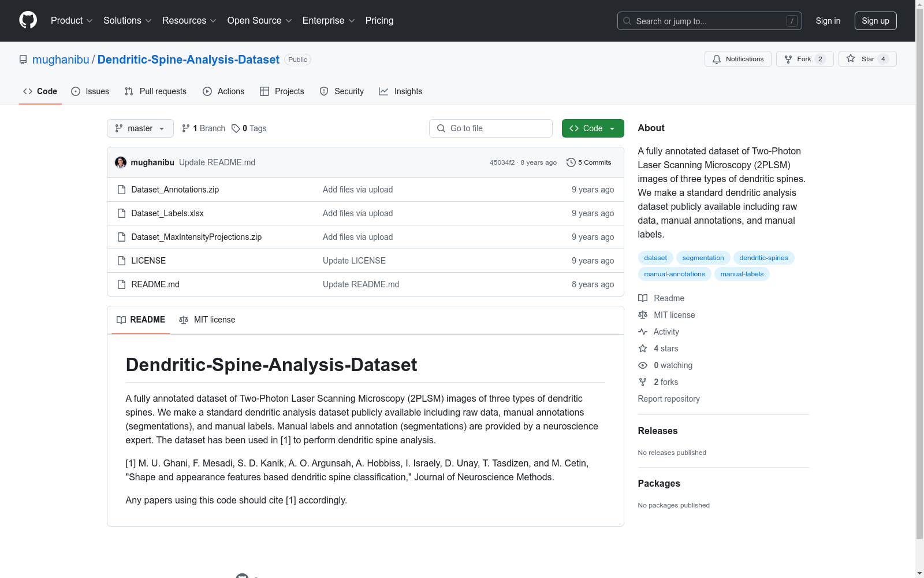This screenshot has height=578, width=924.
Task: Click the book icon beside Readme in About
Action: (643, 298)
